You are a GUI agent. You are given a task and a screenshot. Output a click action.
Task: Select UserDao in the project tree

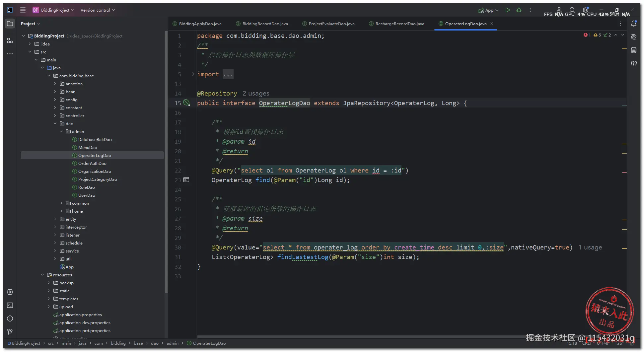click(87, 195)
